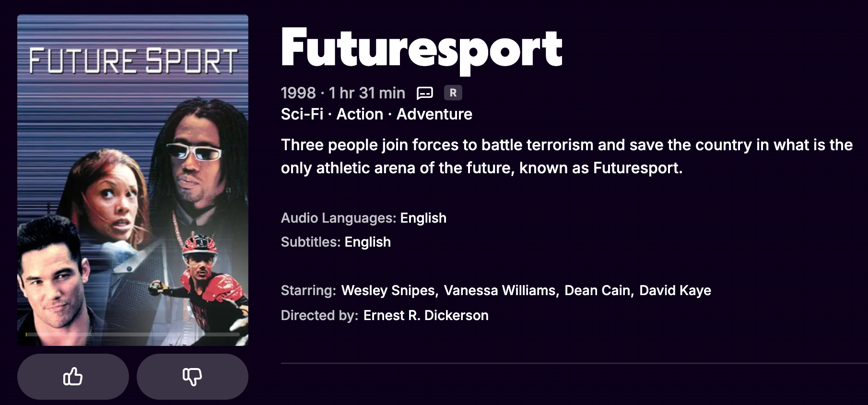The width and height of the screenshot is (868, 405).
Task: Open the Future Sport poster image
Action: pyautogui.click(x=133, y=180)
